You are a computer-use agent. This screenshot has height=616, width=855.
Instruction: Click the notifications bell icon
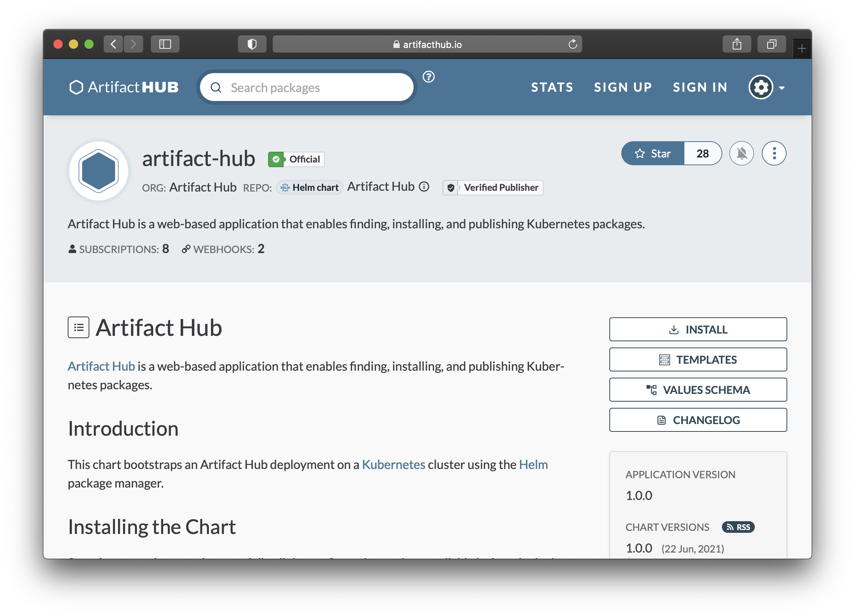tap(742, 153)
